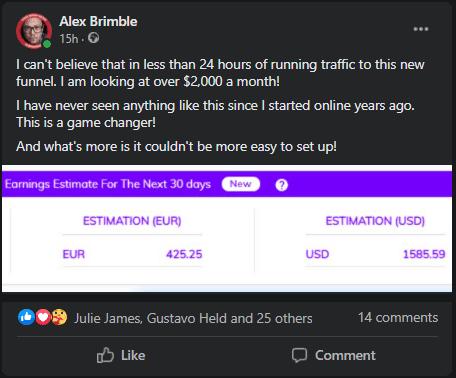The width and height of the screenshot is (456, 378).
Task: Click the EUR estimate value 425.25
Action: (x=184, y=254)
